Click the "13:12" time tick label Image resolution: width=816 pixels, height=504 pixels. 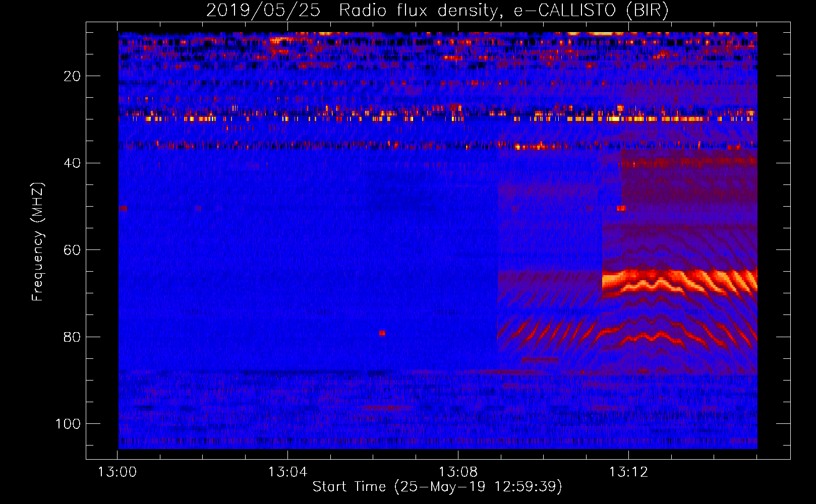(629, 472)
